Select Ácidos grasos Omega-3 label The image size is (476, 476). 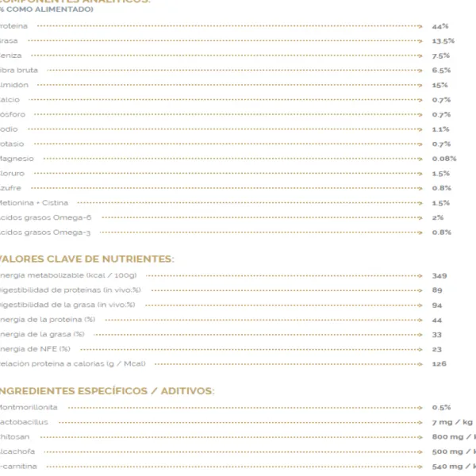(x=45, y=232)
